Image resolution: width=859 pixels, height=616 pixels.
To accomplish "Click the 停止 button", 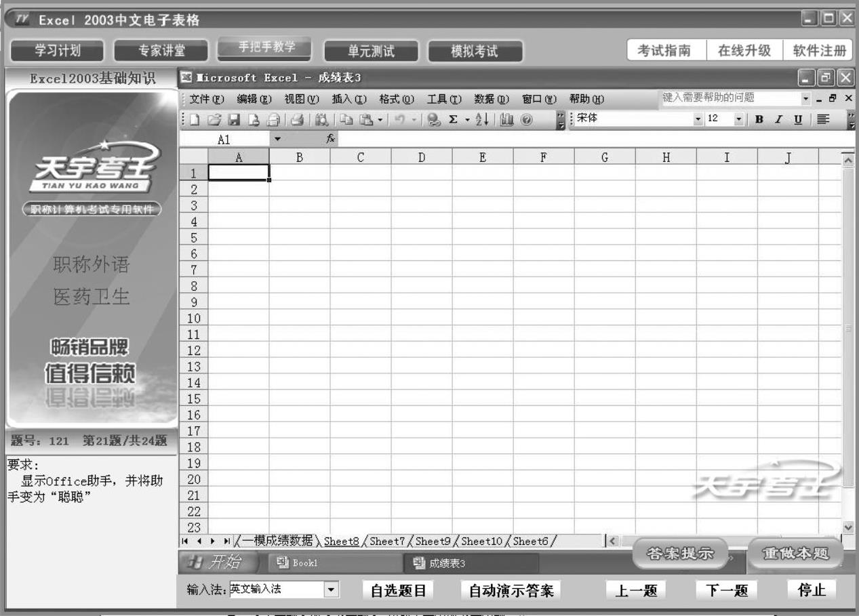I will (x=812, y=590).
